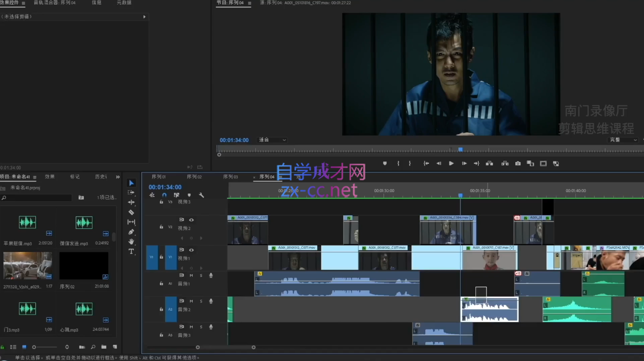This screenshot has width=644, height=361.
Task: Switch to 序列03 timeline tab
Action: 230,177
